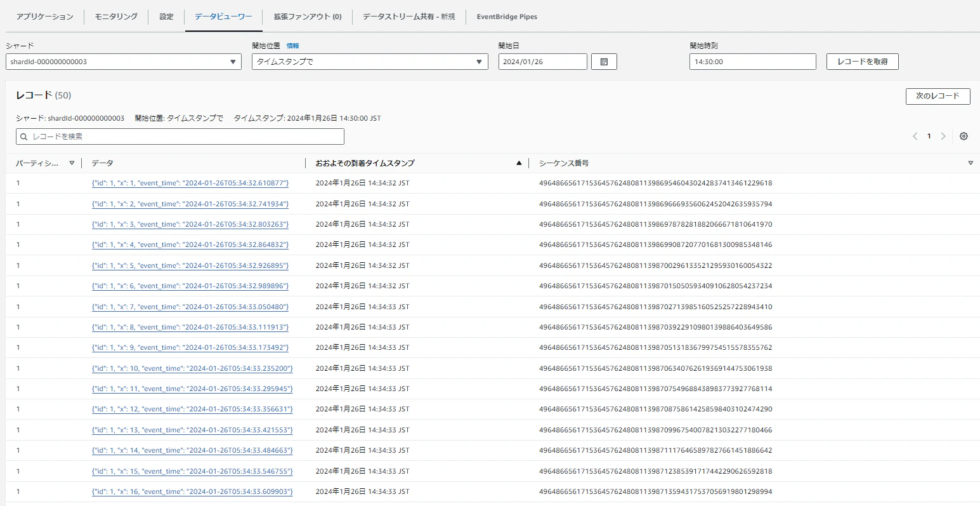Open the table preferences gear icon

[x=964, y=136]
